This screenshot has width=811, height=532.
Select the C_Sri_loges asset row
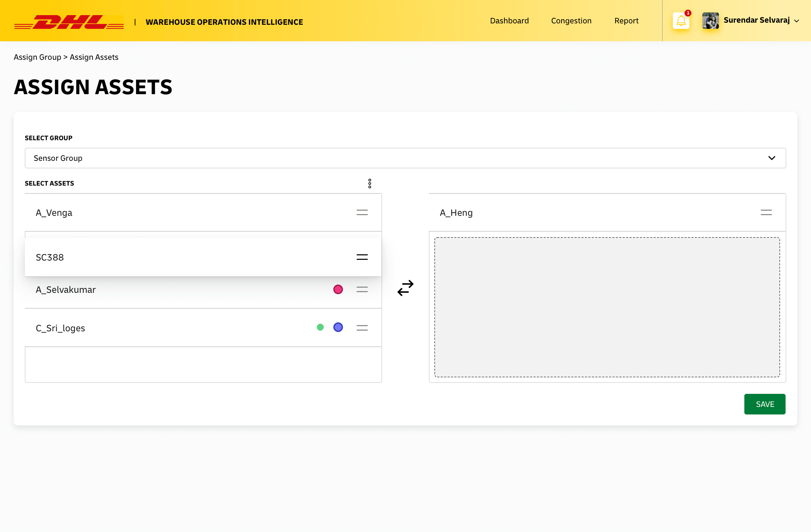pyautogui.click(x=203, y=328)
